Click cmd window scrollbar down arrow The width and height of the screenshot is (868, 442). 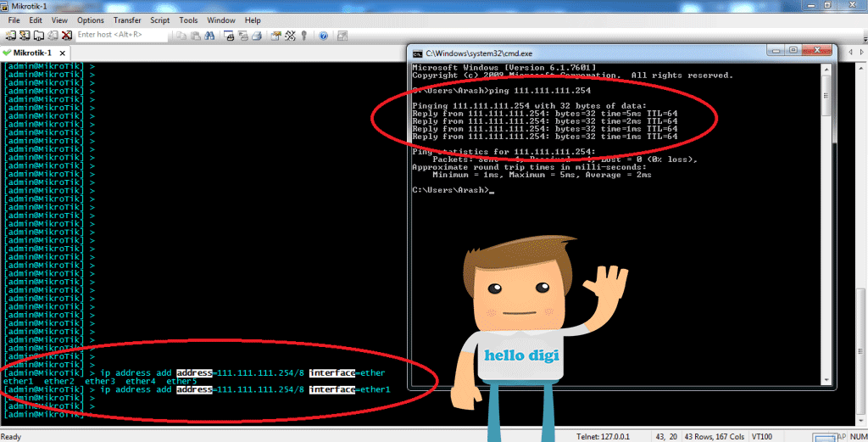pos(827,380)
